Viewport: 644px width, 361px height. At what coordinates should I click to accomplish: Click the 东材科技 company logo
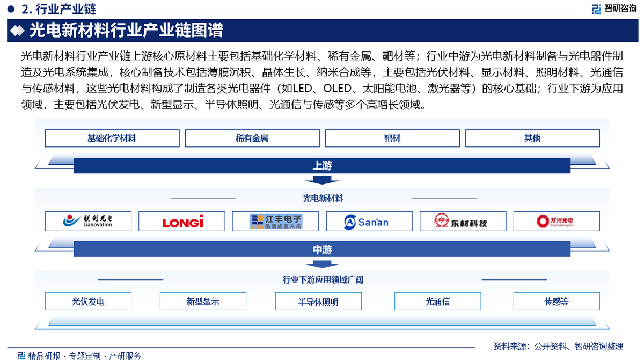tap(463, 221)
